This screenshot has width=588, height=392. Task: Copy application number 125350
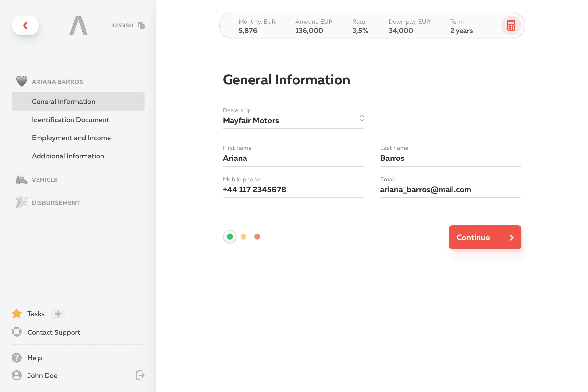point(141,25)
